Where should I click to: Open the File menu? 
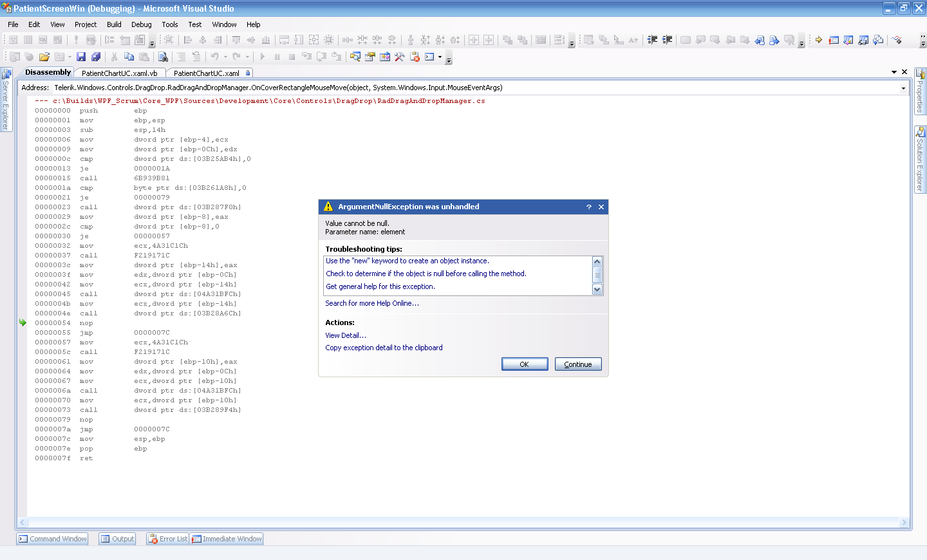coord(13,24)
